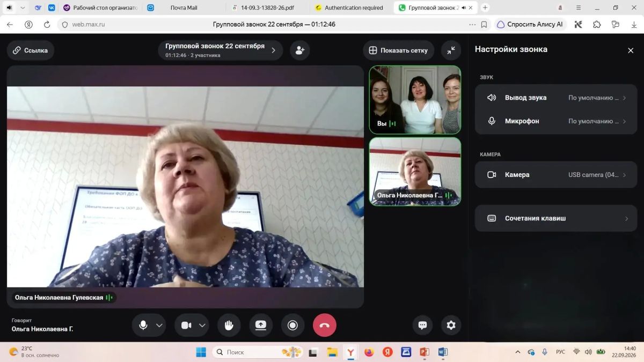Viewport: 644px width, 362px height.
Task: Click the Спросить Алису AI button
Action: click(x=530, y=24)
